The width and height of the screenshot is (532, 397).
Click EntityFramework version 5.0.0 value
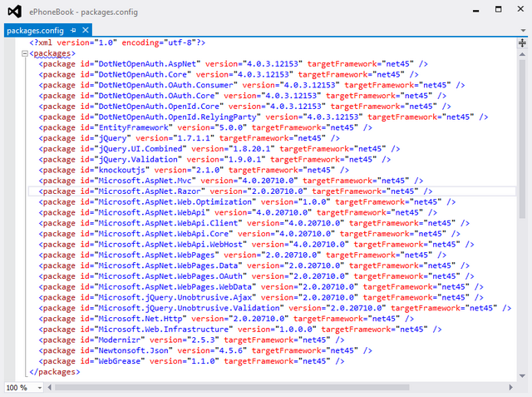(231, 127)
